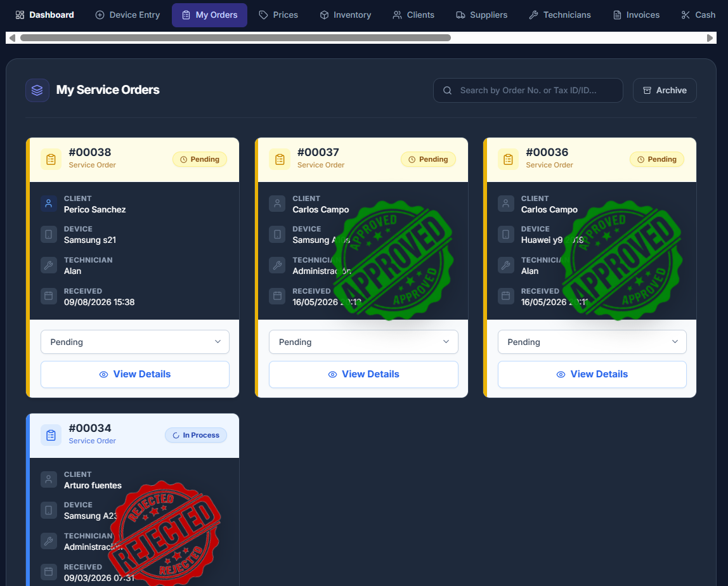The height and width of the screenshot is (586, 728).
Task: Go to Device Entry tab
Action: [x=127, y=15]
